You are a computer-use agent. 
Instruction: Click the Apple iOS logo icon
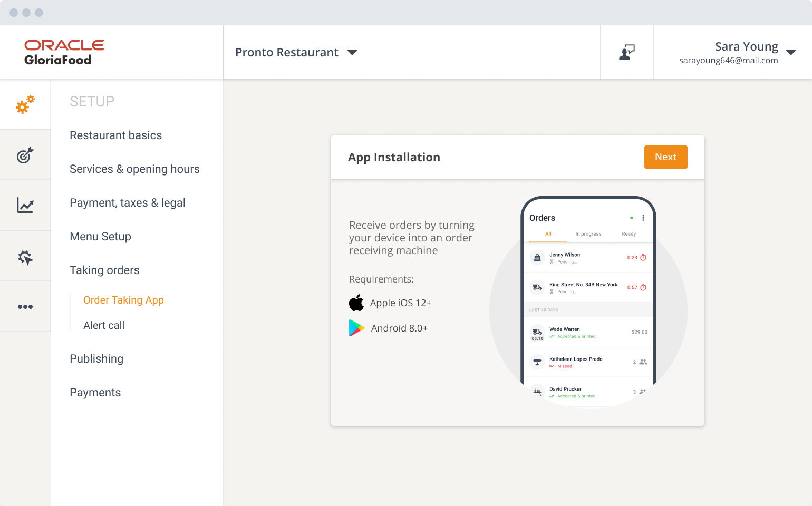356,303
